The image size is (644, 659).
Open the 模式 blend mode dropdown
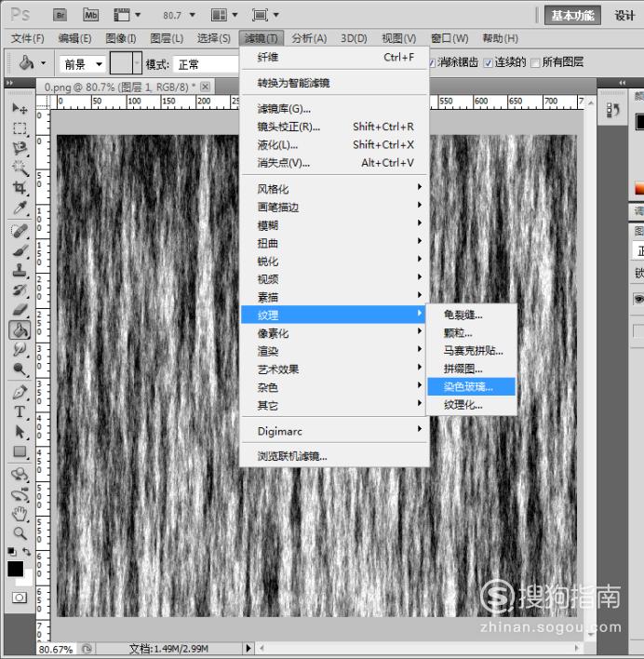206,65
